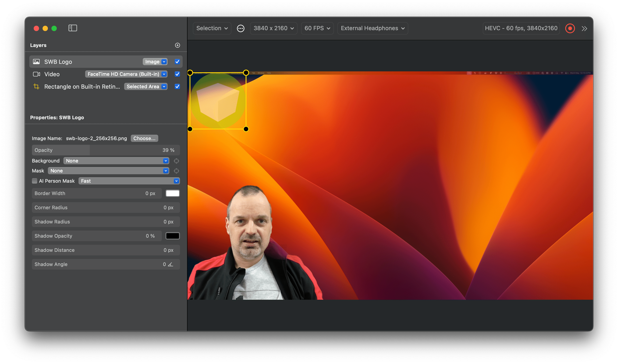Viewport: 618px width, 364px height.
Task: Open External Headphones audio dropdown
Action: coord(373,28)
